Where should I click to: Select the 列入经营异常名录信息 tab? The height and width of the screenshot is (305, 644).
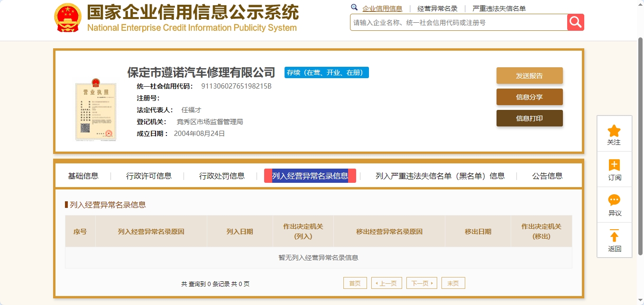310,176
